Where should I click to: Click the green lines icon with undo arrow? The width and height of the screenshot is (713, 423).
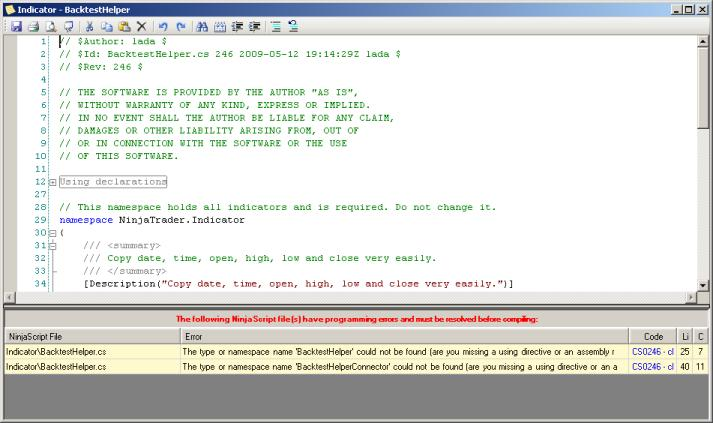point(293,26)
